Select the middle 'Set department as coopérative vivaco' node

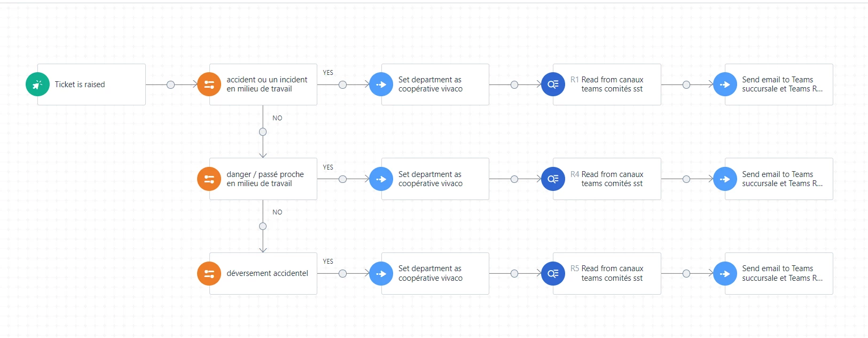point(435,179)
